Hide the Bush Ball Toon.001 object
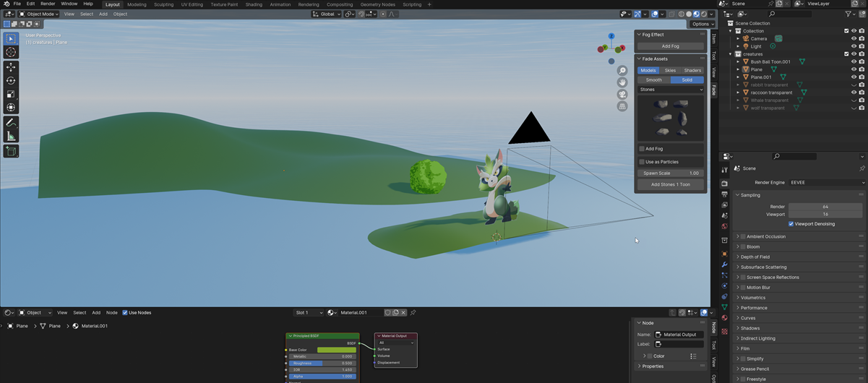 [x=854, y=61]
